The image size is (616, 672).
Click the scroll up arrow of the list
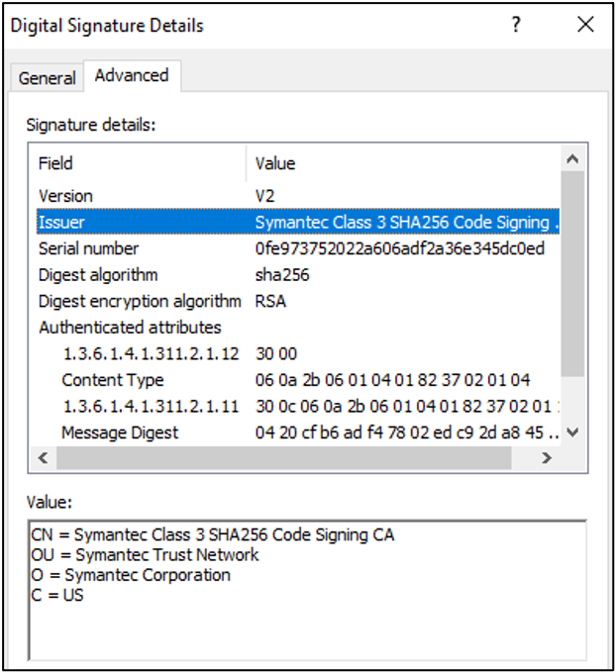[572, 159]
